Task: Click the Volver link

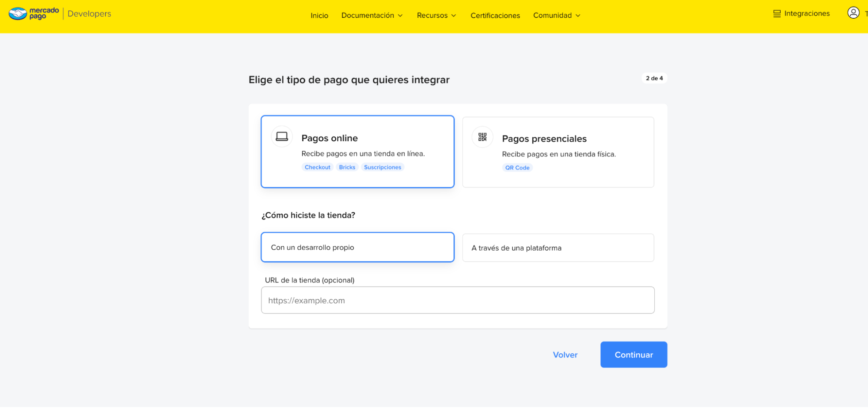Action: (x=565, y=355)
